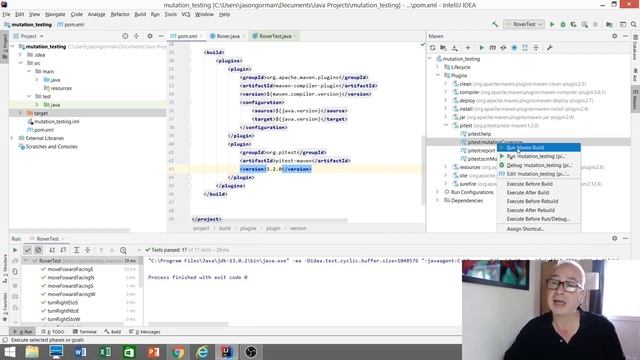Expand External Libraries in Project tree
This screenshot has width=640, height=360.
click(12, 138)
